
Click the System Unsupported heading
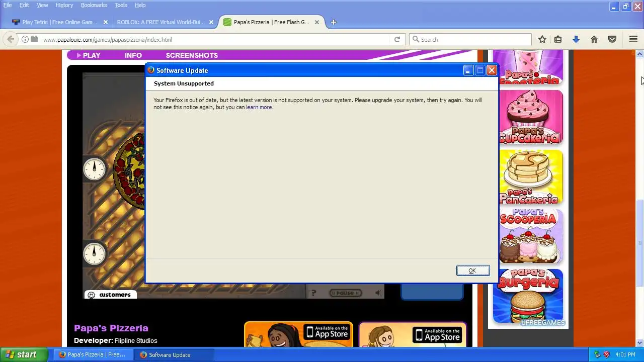(184, 83)
